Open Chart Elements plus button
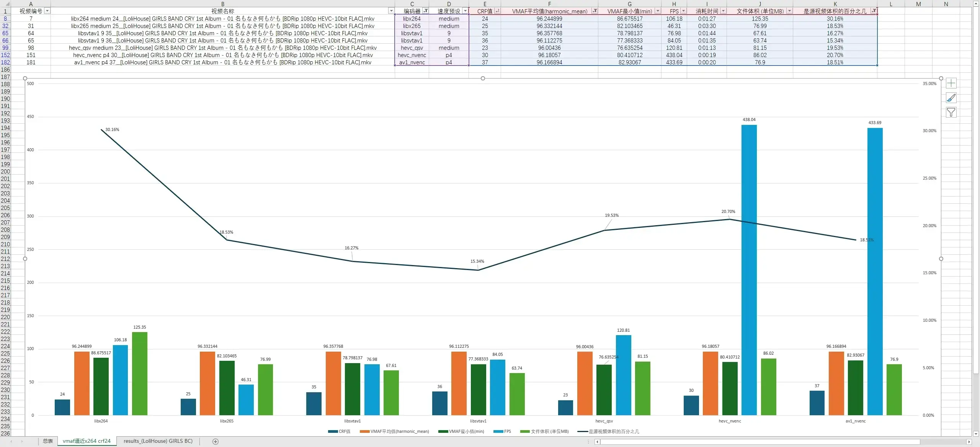Screen dimensions: 980x447 (x=951, y=83)
